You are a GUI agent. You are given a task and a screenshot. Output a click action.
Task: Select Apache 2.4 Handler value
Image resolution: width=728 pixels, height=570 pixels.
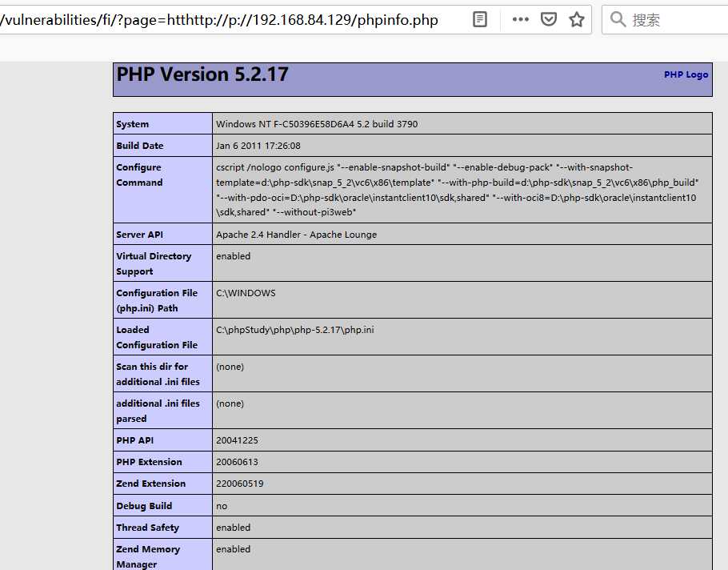[296, 235]
